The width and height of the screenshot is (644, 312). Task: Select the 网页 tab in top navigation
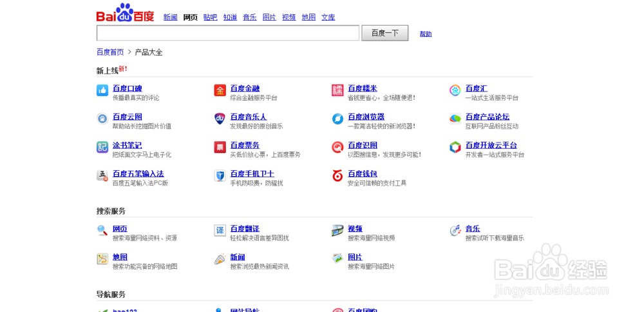point(190,17)
